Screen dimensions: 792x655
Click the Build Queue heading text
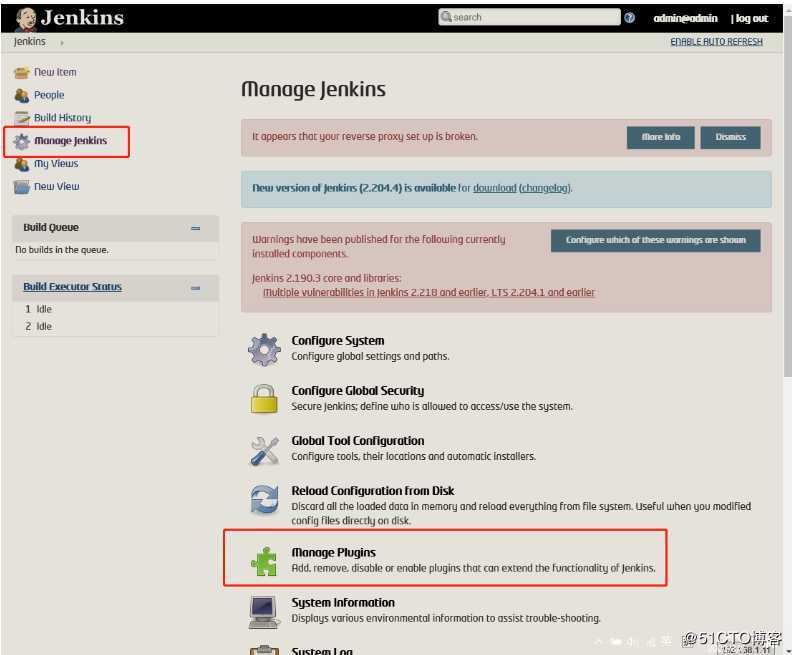click(51, 228)
